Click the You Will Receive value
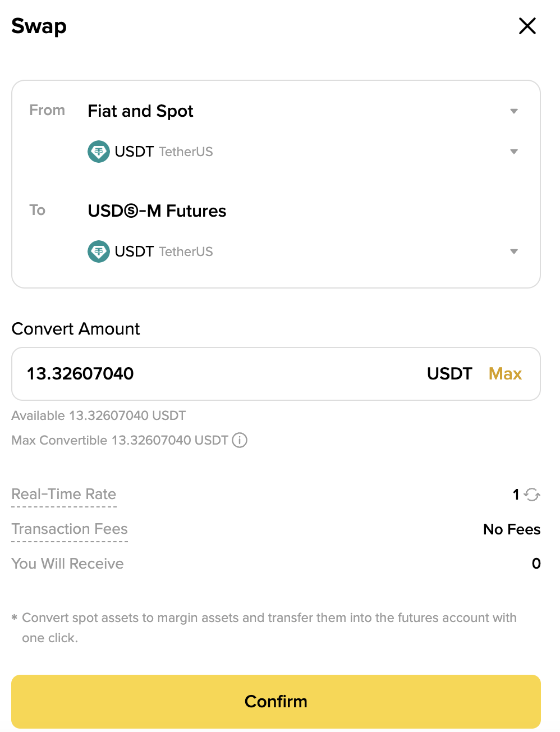 pos(536,564)
